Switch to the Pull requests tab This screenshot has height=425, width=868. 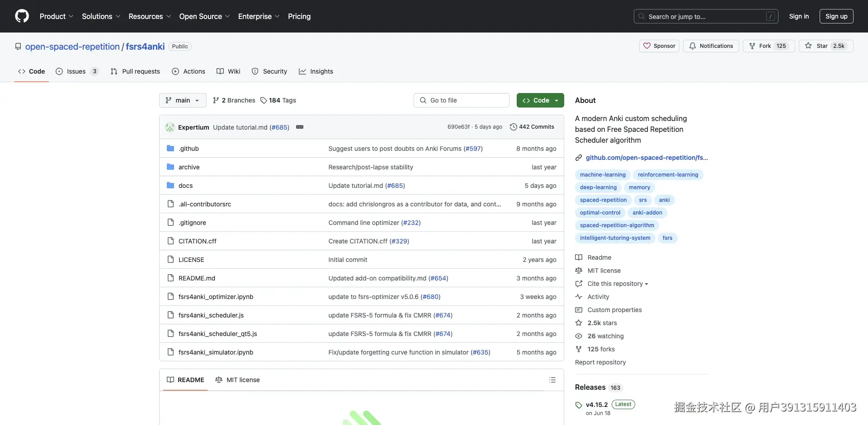(135, 71)
